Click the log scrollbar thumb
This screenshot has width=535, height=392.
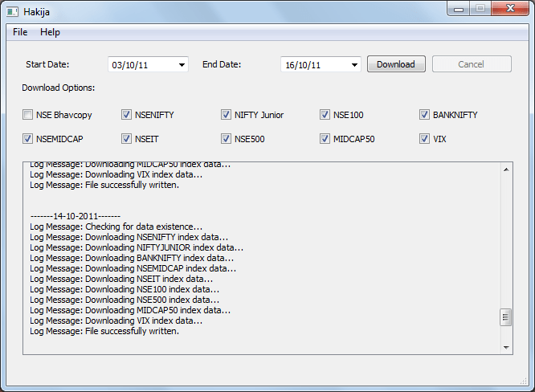505,317
